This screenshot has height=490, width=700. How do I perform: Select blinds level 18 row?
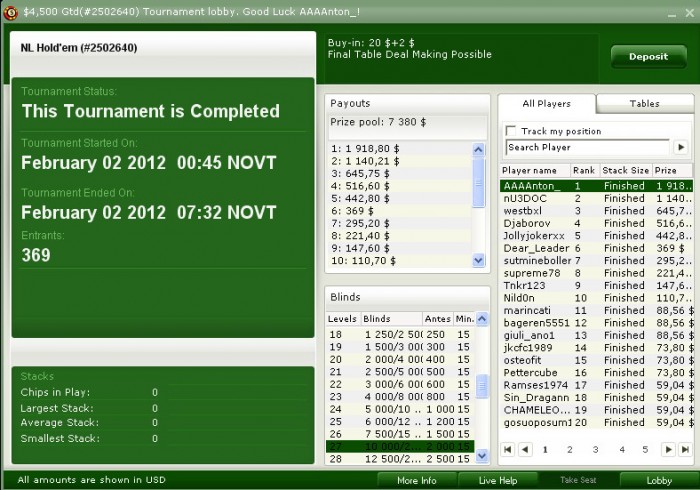pyautogui.click(x=400, y=334)
